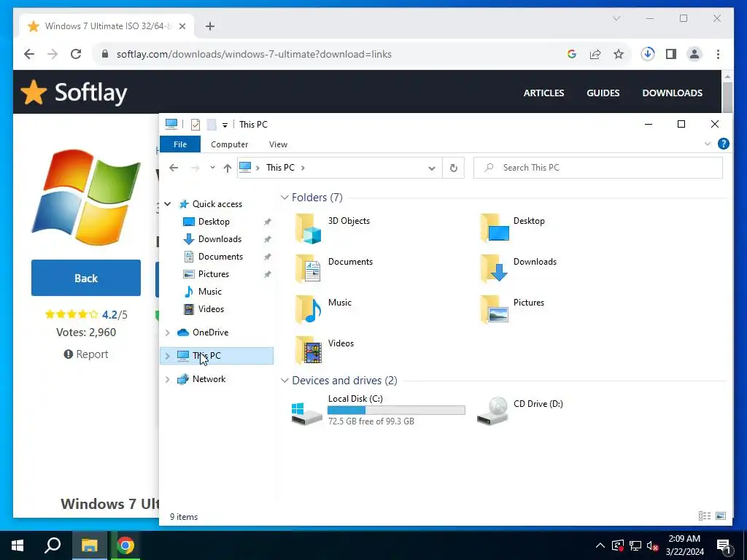Screen dimensions: 747x560
Task: Refresh the This PC view
Action: point(454,168)
